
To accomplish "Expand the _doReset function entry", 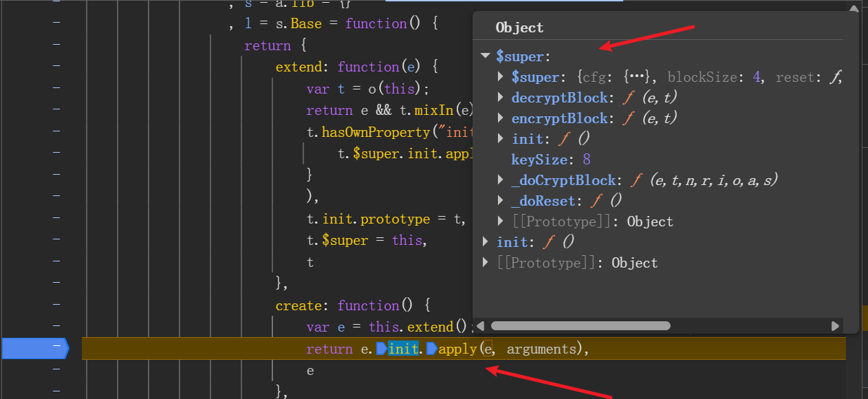I will pyautogui.click(x=501, y=201).
